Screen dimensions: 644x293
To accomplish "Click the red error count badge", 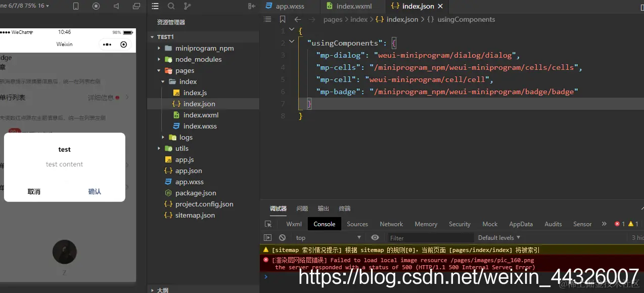I will pos(620,224).
